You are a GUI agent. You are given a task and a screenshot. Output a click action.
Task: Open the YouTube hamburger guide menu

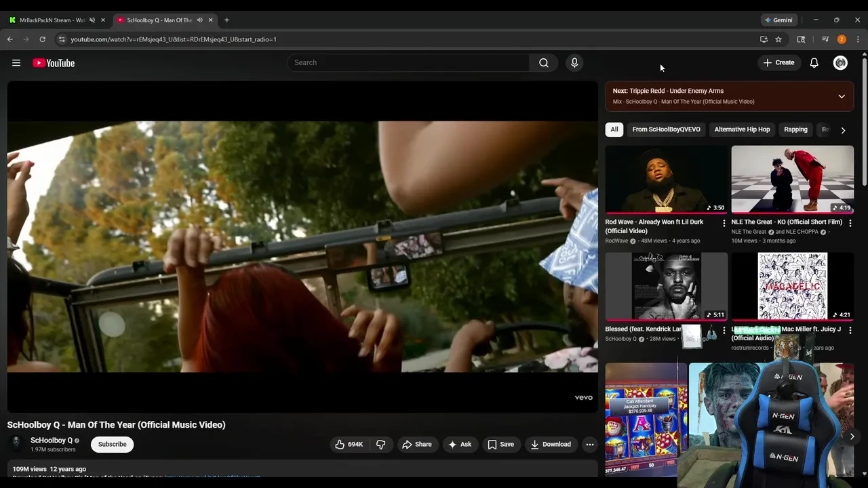tap(16, 63)
